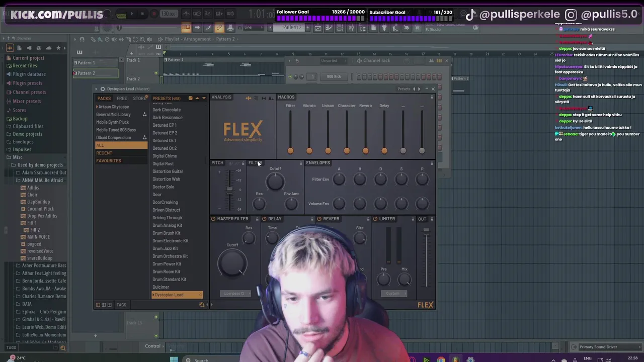Click the MACROS section lock icon
644x362 pixels.
tap(432, 98)
